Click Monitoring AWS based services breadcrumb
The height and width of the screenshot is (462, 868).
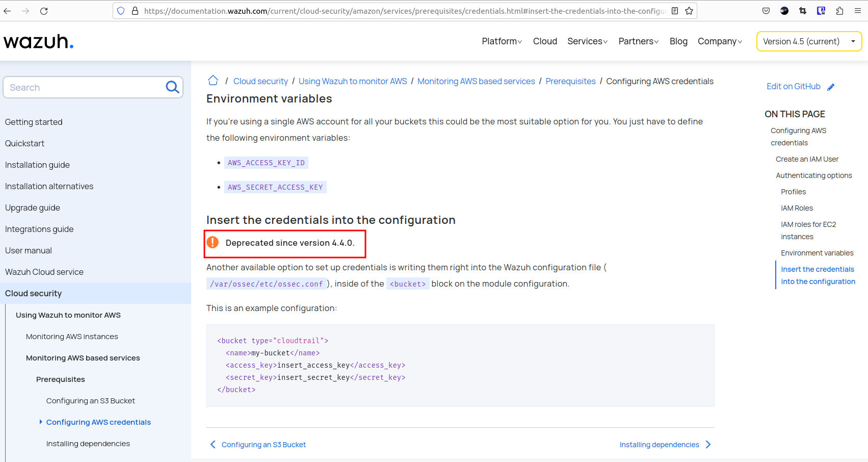pos(476,81)
